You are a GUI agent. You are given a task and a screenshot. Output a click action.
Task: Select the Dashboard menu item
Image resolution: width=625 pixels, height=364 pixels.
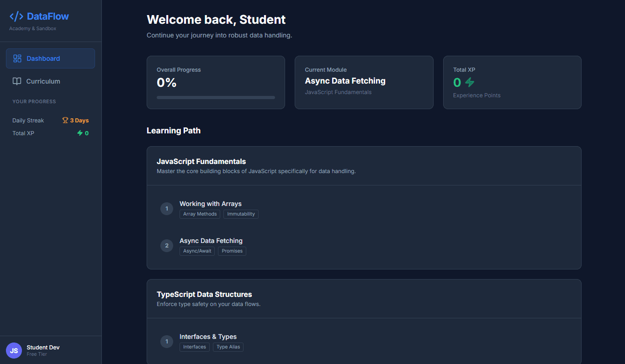tap(43, 58)
